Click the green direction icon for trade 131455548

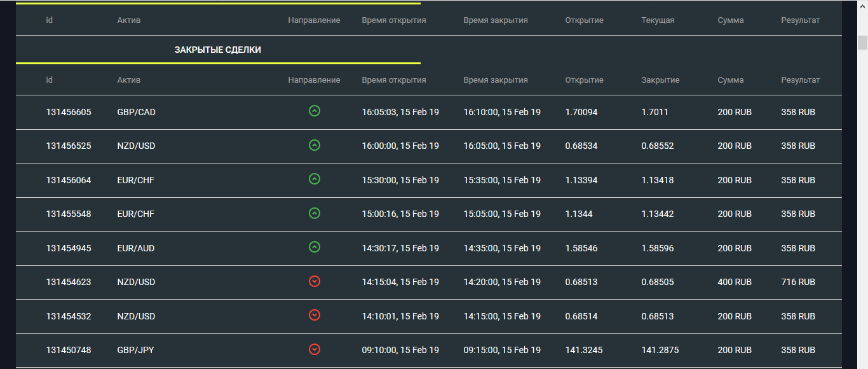314,213
